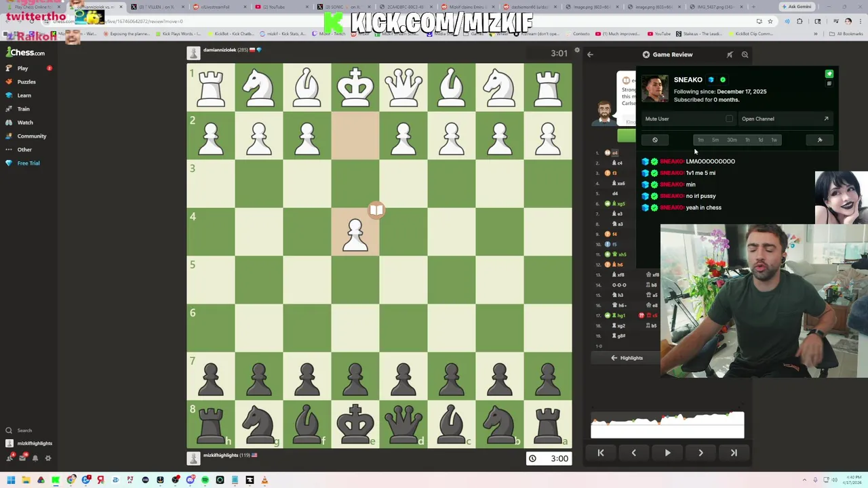
Task: Open the Train section
Action: [23, 108]
